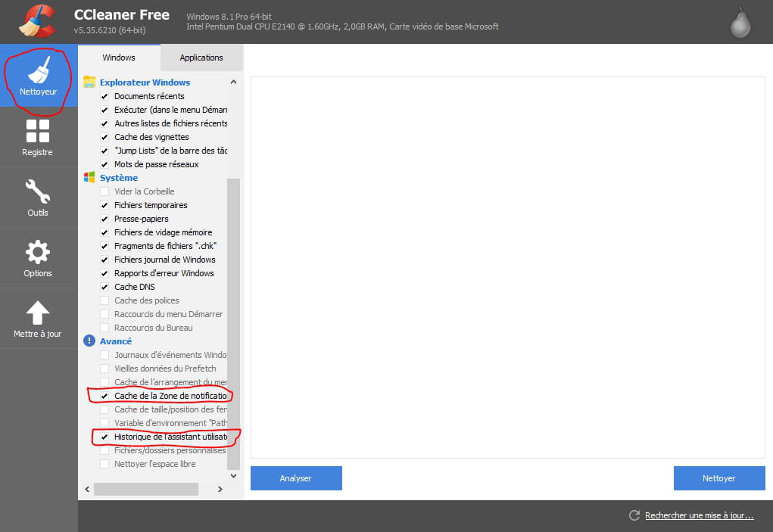The image size is (773, 532).
Task: Open the Nettoyeur broom section
Action: tap(39, 76)
